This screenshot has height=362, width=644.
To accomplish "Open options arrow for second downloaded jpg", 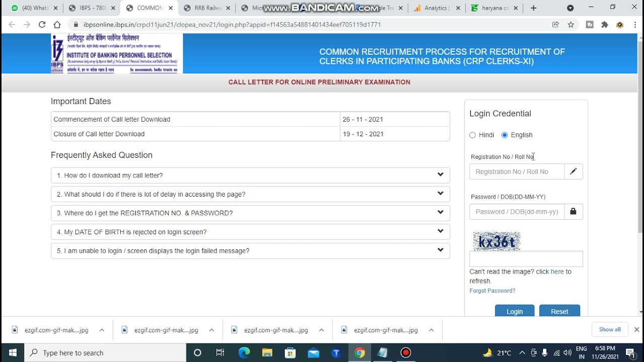I will 211,330.
